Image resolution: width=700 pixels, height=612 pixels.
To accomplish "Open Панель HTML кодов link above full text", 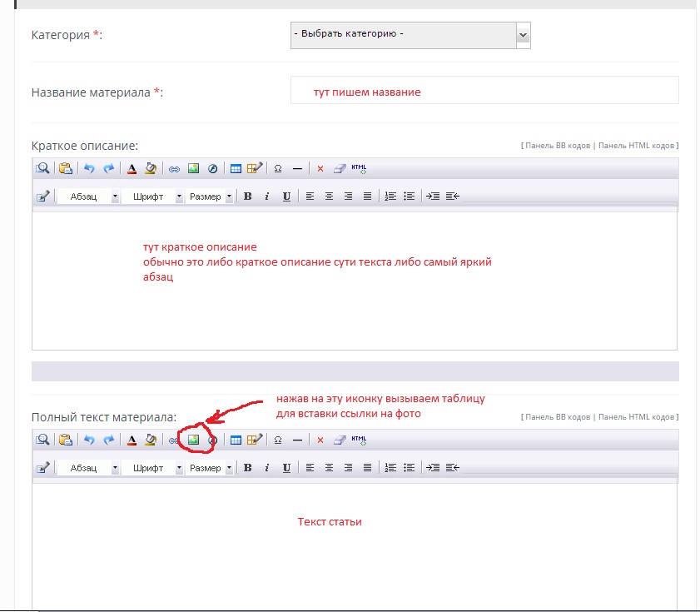I will [x=636, y=417].
